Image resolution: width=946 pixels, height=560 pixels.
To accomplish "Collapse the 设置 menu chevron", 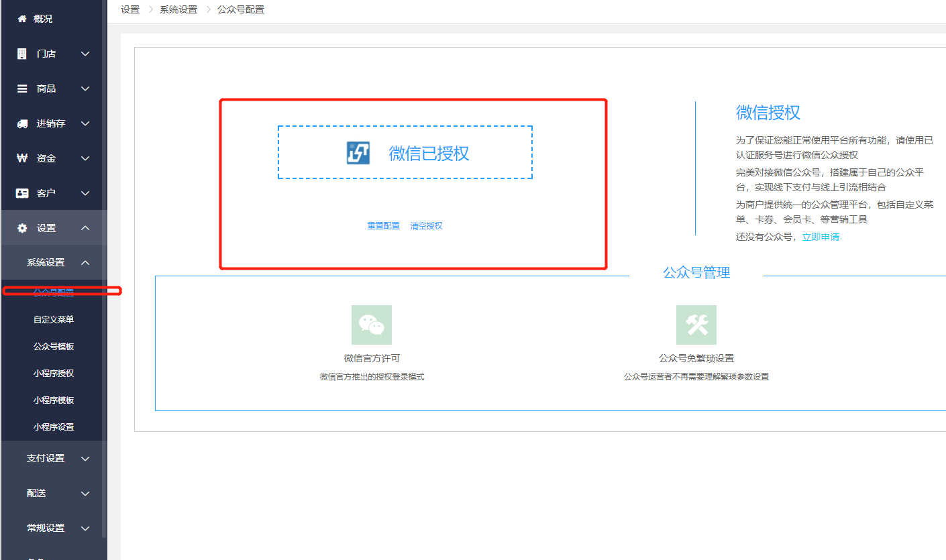I will pos(85,228).
